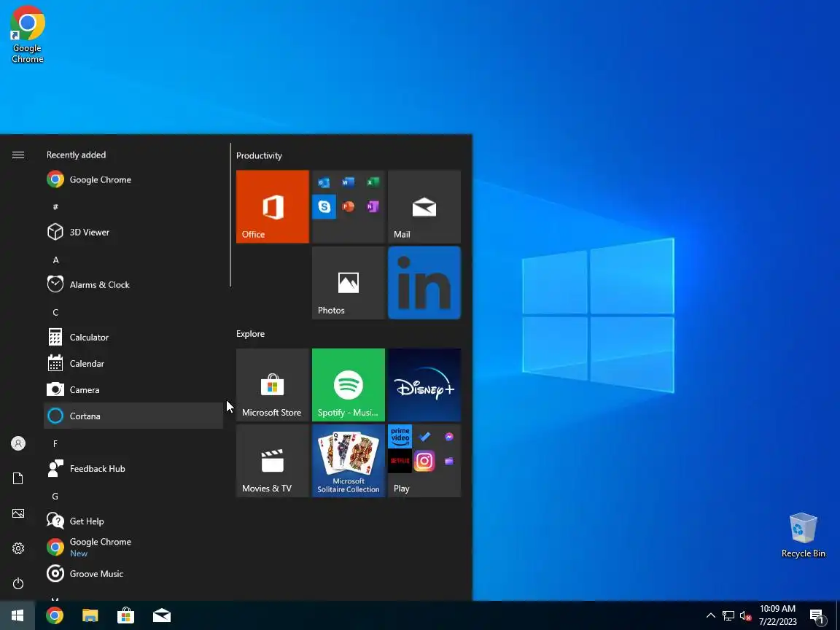Open Feedback Hub
This screenshot has width=840, height=630.
133,468
